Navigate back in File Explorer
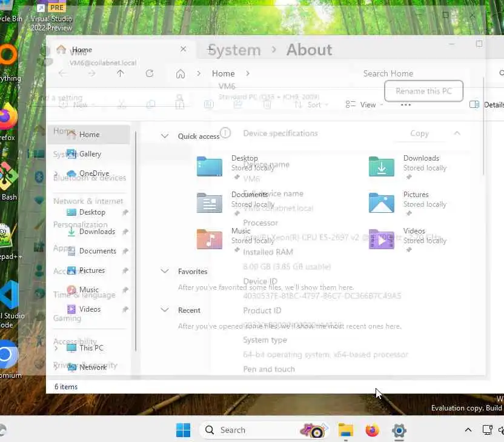Viewport: 504px width, 442px height. [x=62, y=73]
